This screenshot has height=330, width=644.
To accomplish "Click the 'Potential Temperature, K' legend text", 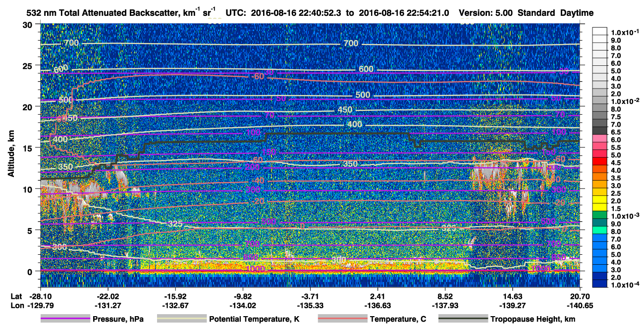I will click(254, 319).
